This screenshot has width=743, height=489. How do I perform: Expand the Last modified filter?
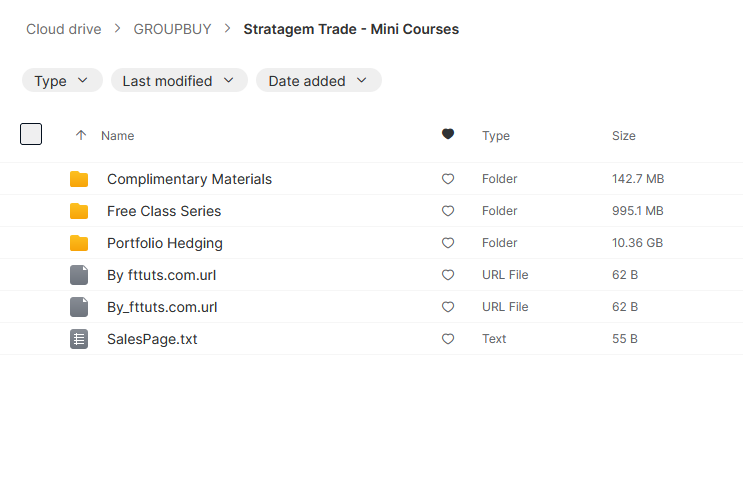click(x=179, y=81)
